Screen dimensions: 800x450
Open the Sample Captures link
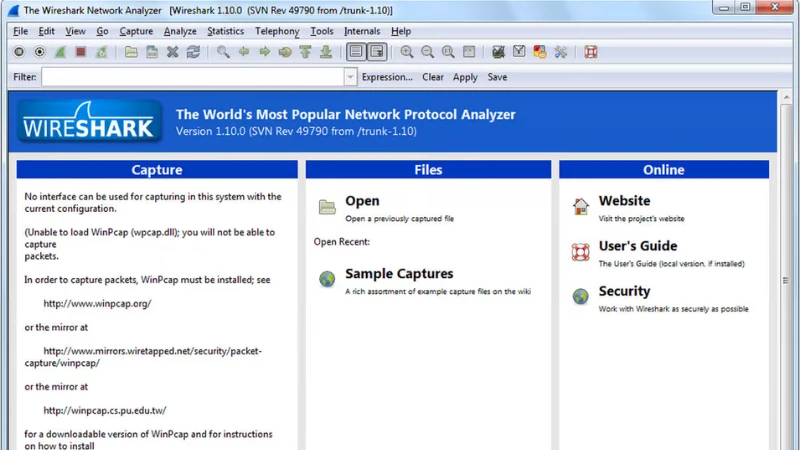(x=399, y=274)
